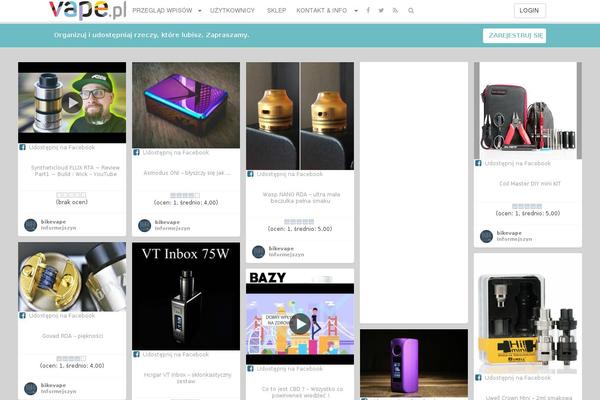
Task: Open the Goved RDA coil deck image
Action: (72, 277)
